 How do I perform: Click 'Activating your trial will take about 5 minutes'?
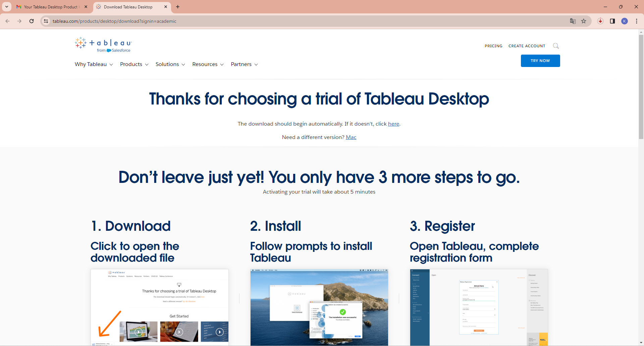coord(319,192)
